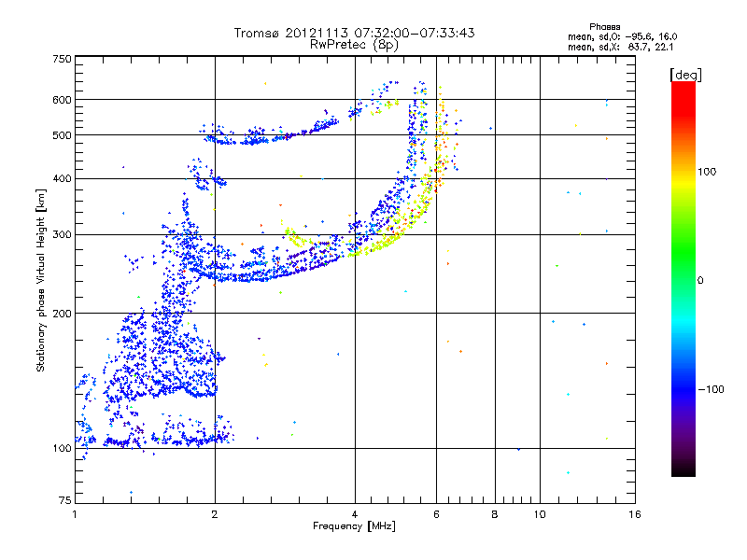747x560 pixels.
Task: Click the y-axis tick label '750'
Action: tap(62, 59)
